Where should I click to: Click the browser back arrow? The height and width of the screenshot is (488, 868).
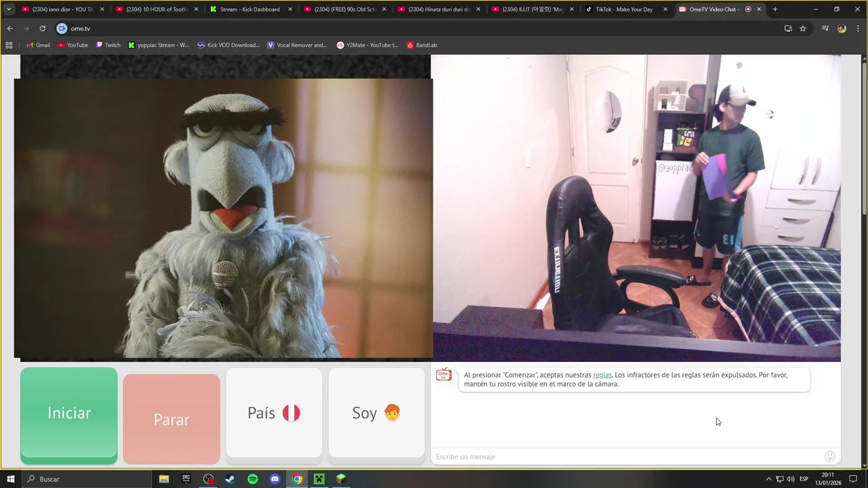(10, 28)
